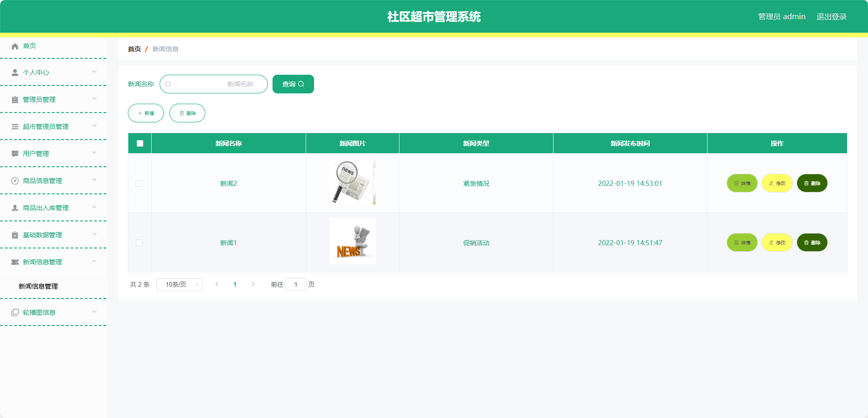Click the home icon beside 首页 in sidebar
This screenshot has width=868, height=418.
coord(15,46)
